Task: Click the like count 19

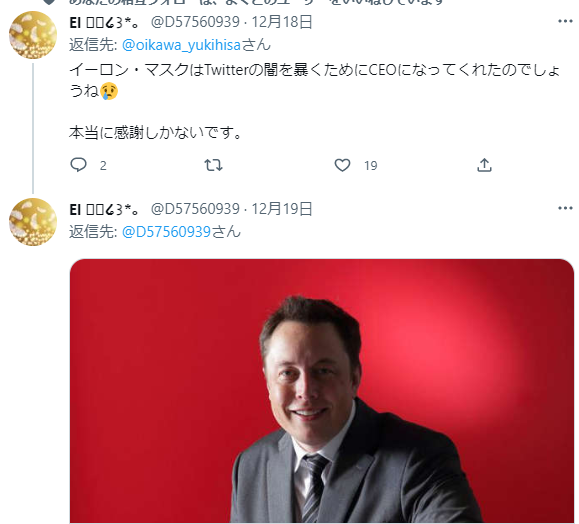Action: [x=371, y=166]
